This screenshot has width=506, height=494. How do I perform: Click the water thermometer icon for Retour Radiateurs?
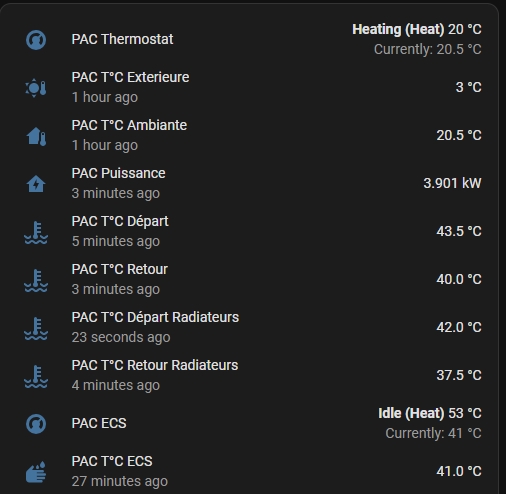click(x=36, y=376)
